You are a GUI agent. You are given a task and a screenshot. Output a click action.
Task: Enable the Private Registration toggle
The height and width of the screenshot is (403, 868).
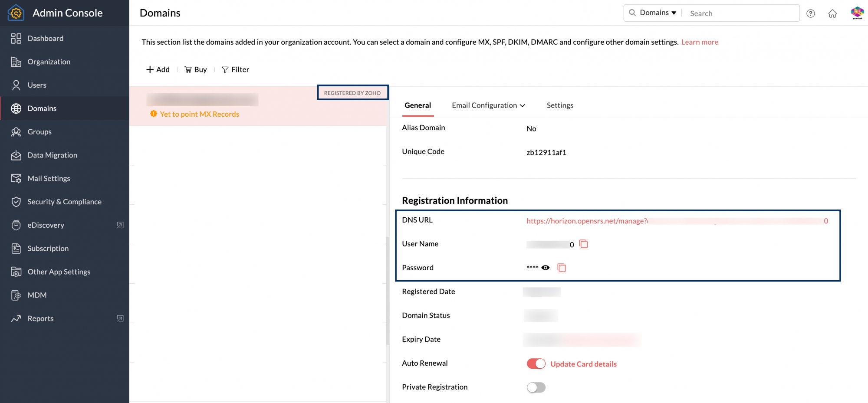coord(536,387)
